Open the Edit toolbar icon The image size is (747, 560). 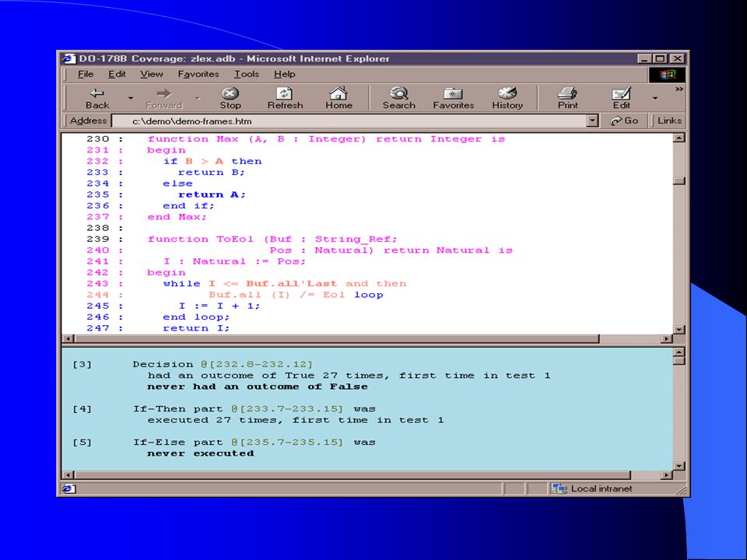pyautogui.click(x=621, y=98)
